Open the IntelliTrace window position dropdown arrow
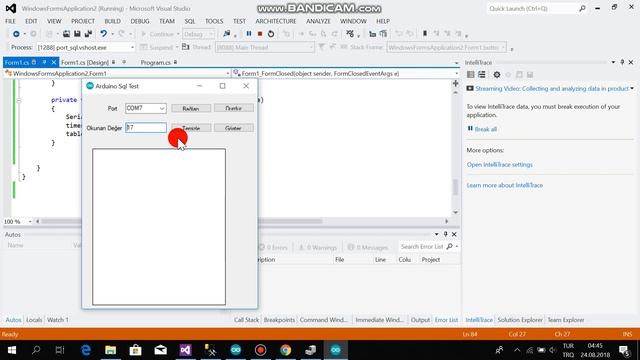Viewport: 640px width, 360px height. click(x=613, y=62)
